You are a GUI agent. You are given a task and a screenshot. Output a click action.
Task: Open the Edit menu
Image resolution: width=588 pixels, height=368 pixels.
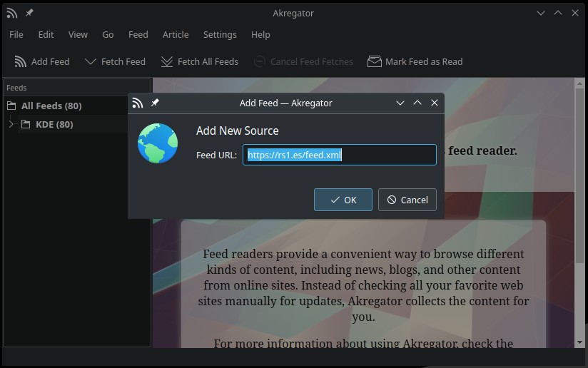click(46, 34)
